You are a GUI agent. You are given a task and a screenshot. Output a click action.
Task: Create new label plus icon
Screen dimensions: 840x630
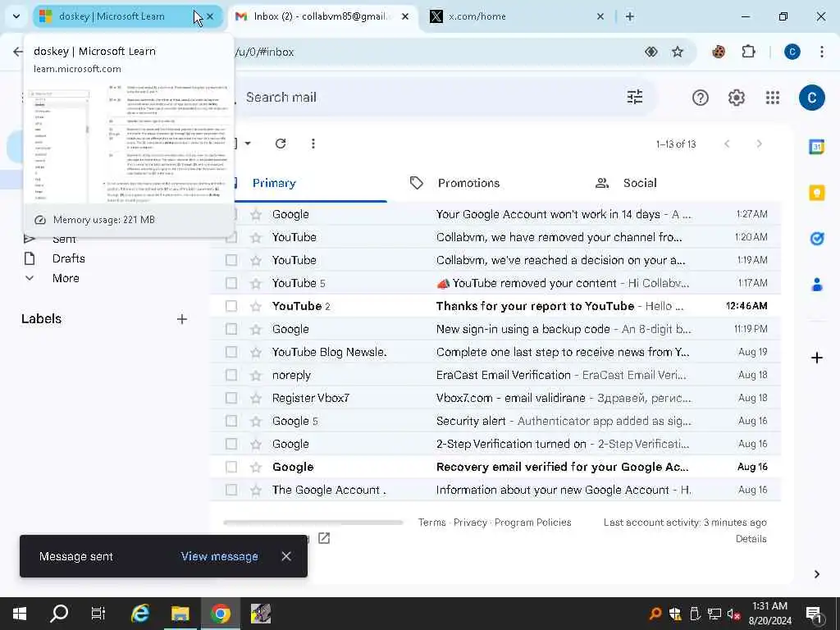[181, 319]
